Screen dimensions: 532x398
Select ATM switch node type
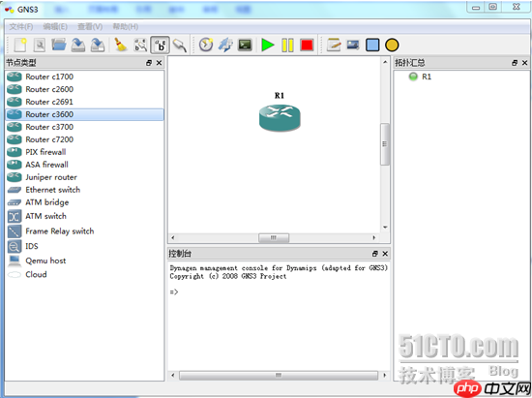pyautogui.click(x=84, y=216)
